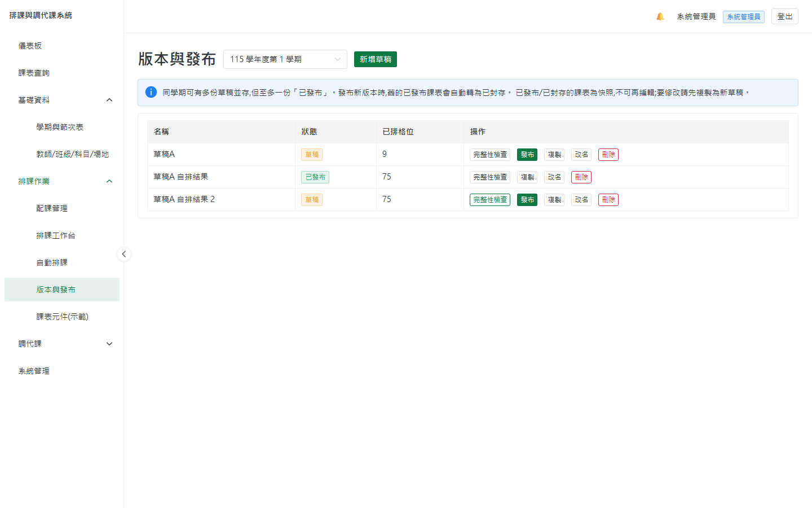Open 排課工作台 page
812x508 pixels.
click(62, 235)
